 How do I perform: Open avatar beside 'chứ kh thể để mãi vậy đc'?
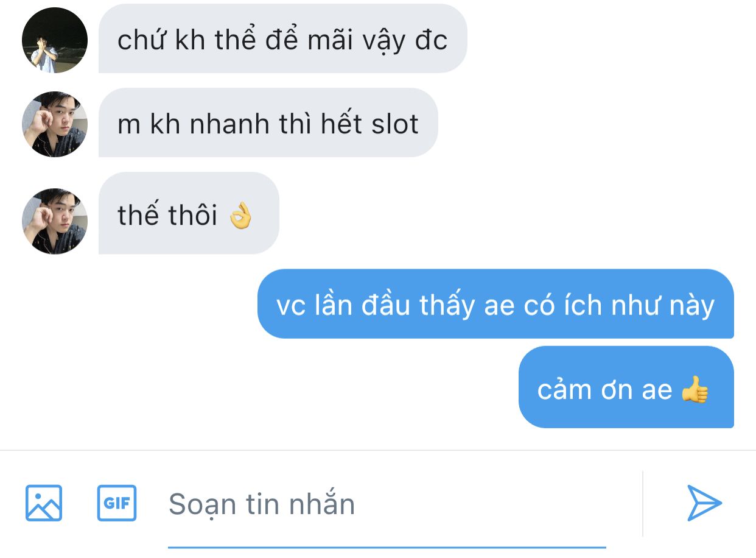coord(55,40)
